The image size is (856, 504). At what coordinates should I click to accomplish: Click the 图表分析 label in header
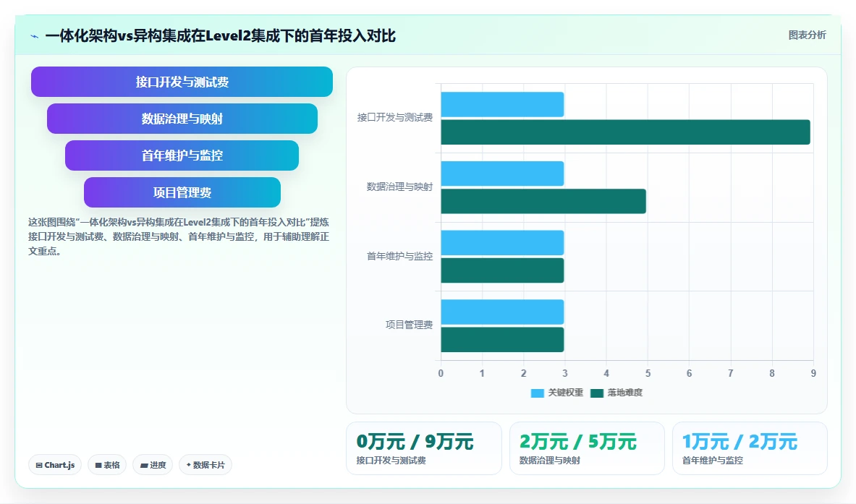pyautogui.click(x=807, y=35)
